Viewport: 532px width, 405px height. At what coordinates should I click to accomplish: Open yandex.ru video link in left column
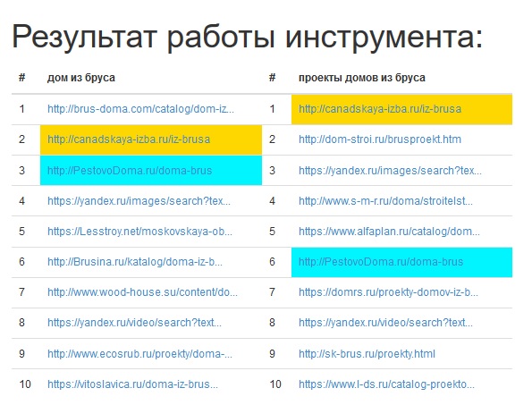coord(134,322)
